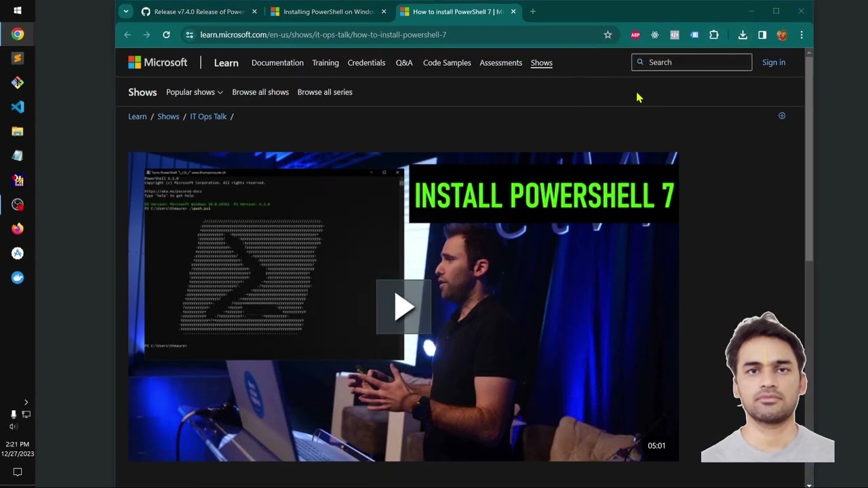Close the Release v7.4.0 GitHub tab
The image size is (868, 488).
coord(254,12)
